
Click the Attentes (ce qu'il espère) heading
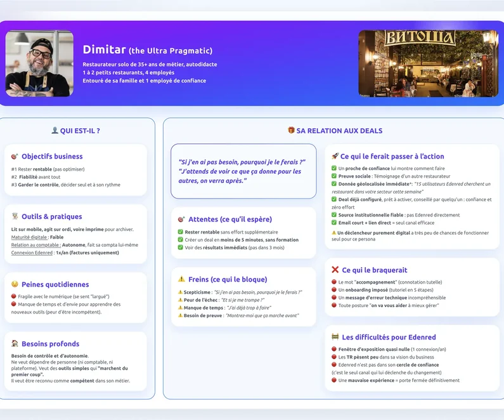(230, 220)
